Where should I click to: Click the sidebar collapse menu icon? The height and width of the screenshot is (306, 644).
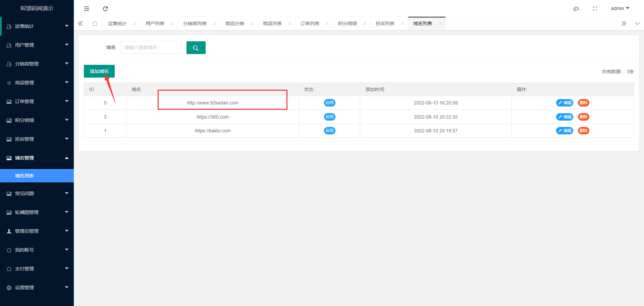(x=87, y=9)
